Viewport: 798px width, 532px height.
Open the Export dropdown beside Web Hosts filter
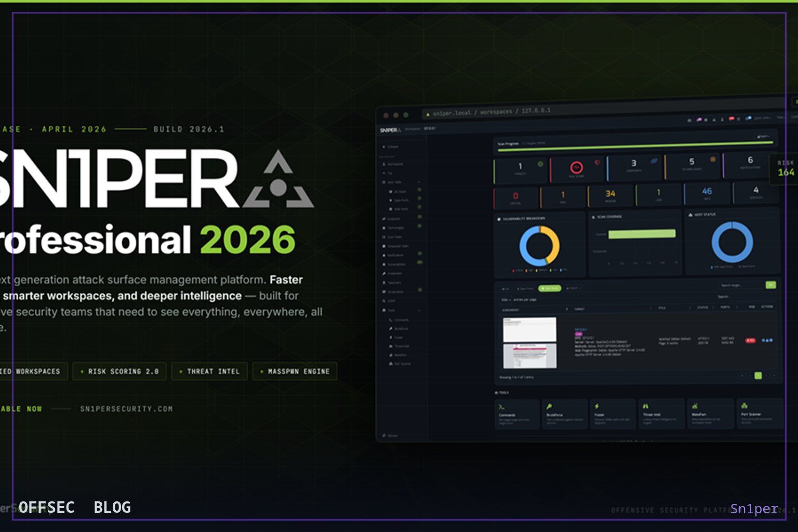[x=574, y=288]
